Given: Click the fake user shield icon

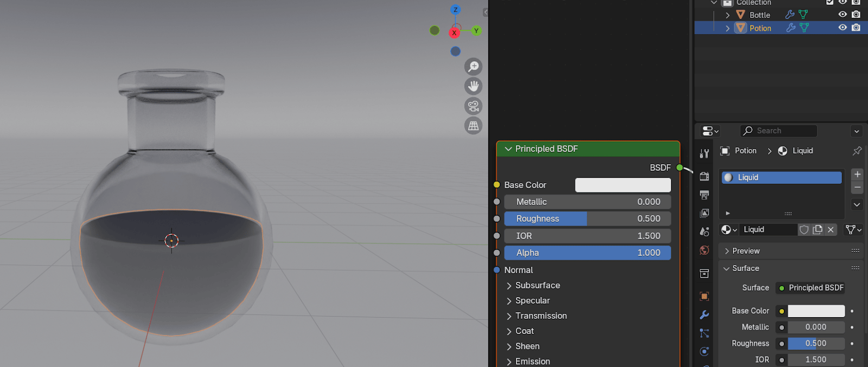Looking at the screenshot, I should [x=804, y=230].
